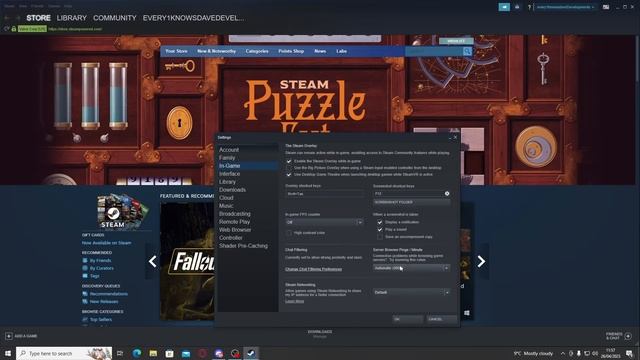Screen dimensions: 640x360
Task: Select Library in Settings sidebar
Action: [x=227, y=182]
